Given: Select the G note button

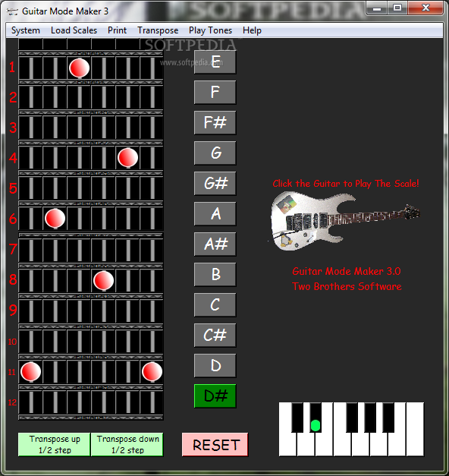Looking at the screenshot, I should [215, 153].
